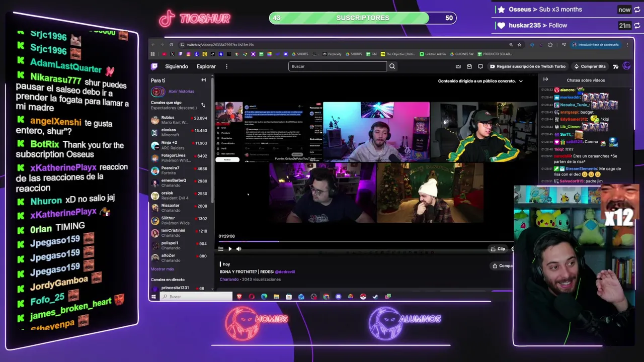Open Discord from the taskbar
Viewport: 644px width, 362px height.
coord(338,297)
